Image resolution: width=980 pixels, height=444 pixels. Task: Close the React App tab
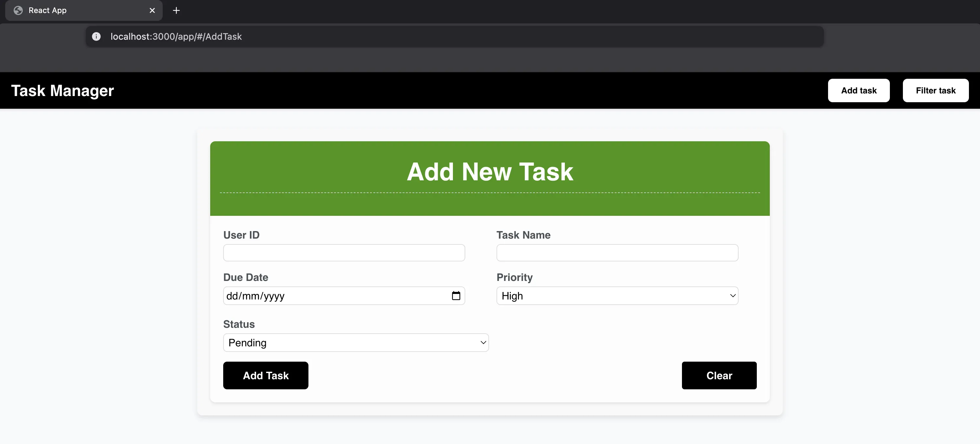[152, 11]
